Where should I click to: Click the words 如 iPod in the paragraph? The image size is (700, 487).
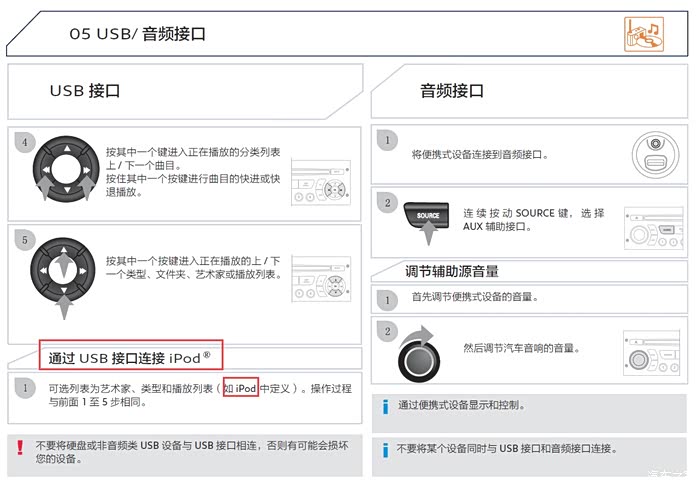pos(241,388)
